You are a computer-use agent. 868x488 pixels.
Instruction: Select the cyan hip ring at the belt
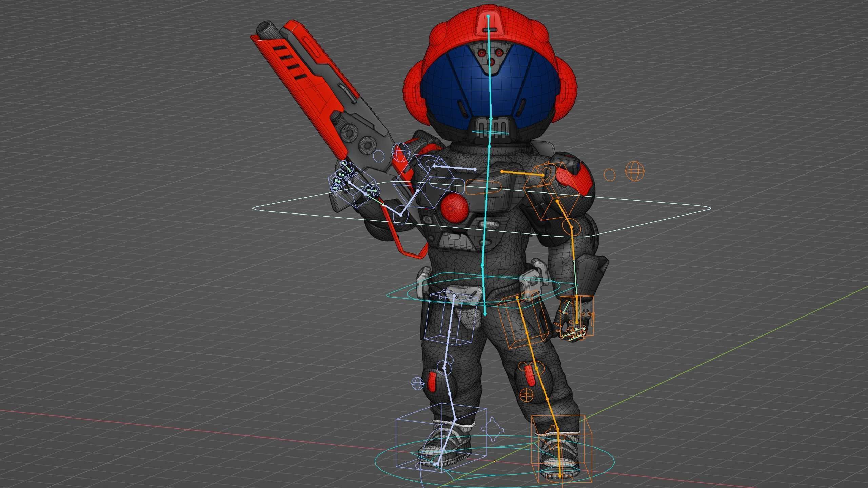click(483, 290)
